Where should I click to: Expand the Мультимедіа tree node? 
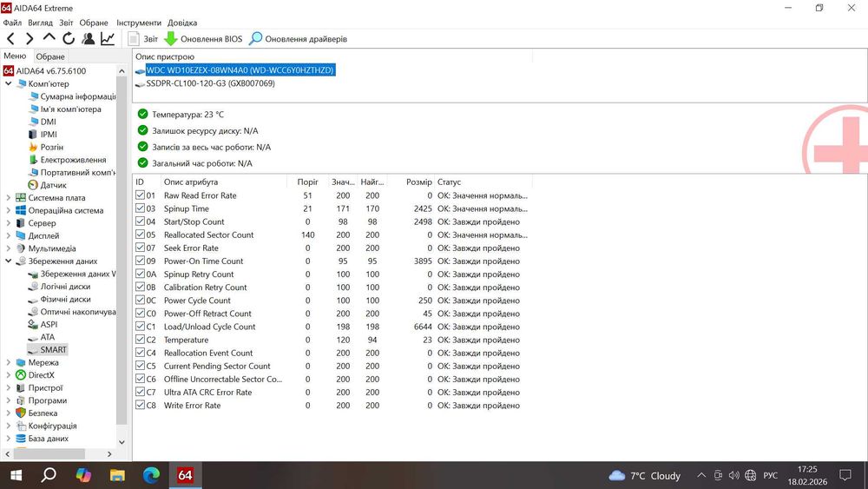(x=9, y=248)
